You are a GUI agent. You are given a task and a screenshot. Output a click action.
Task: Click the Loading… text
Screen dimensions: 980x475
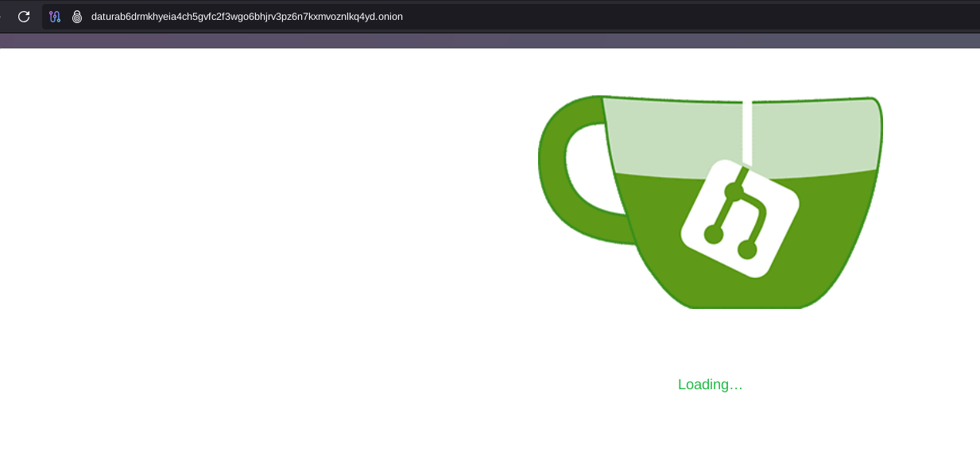(x=710, y=384)
